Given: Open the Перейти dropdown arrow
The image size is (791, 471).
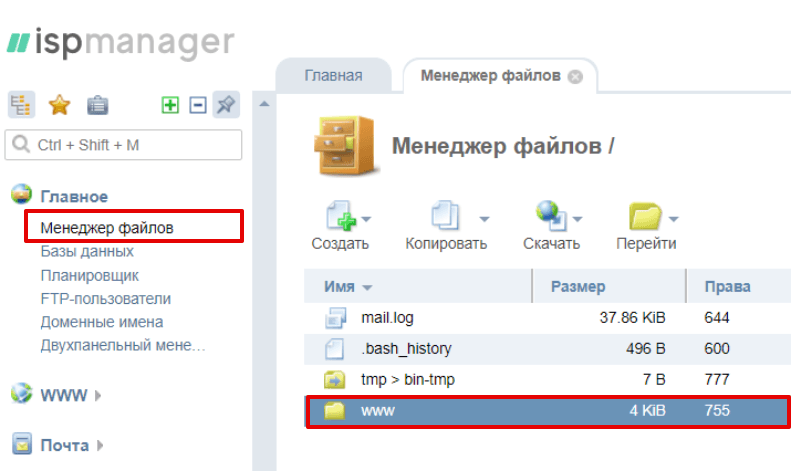Looking at the screenshot, I should click(x=673, y=219).
